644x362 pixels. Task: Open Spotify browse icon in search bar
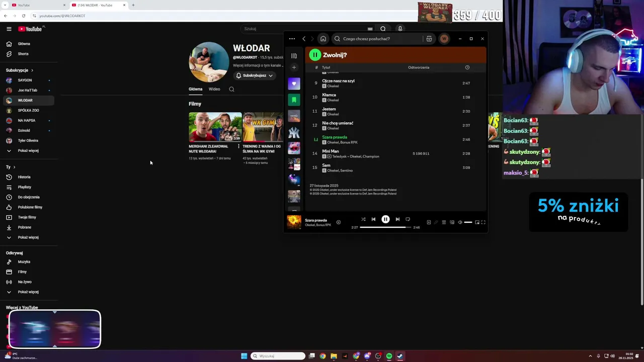coord(429,39)
